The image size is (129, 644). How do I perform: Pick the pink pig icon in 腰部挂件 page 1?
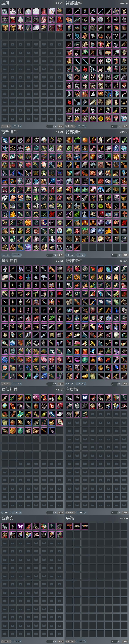coord(44,359)
